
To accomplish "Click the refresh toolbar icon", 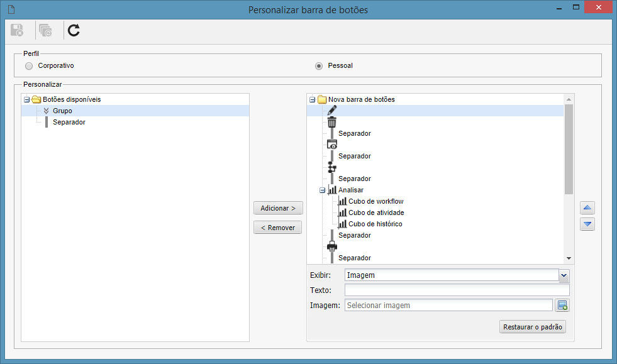I will pyautogui.click(x=74, y=30).
